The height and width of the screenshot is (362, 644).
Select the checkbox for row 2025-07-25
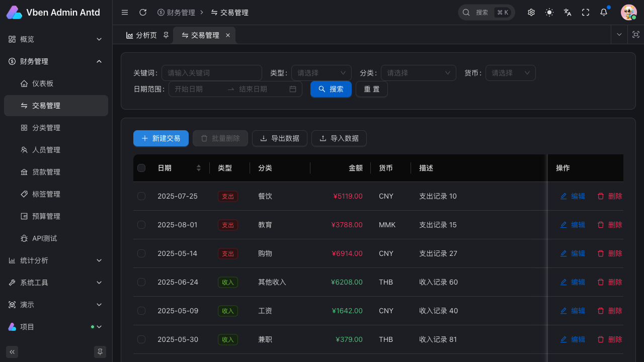coord(141,196)
